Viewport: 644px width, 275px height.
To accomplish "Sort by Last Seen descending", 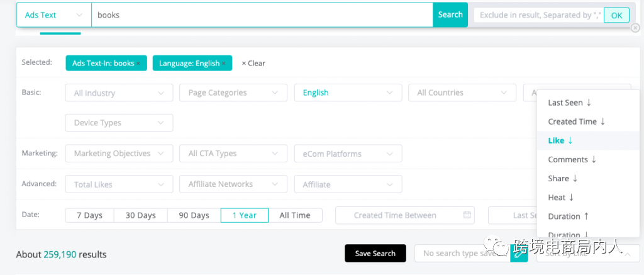I will point(570,103).
